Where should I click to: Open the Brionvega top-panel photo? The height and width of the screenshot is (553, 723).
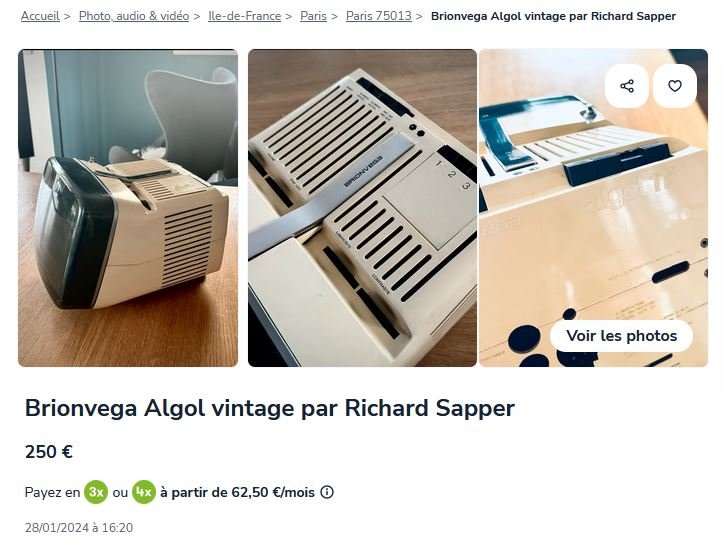coord(362,208)
